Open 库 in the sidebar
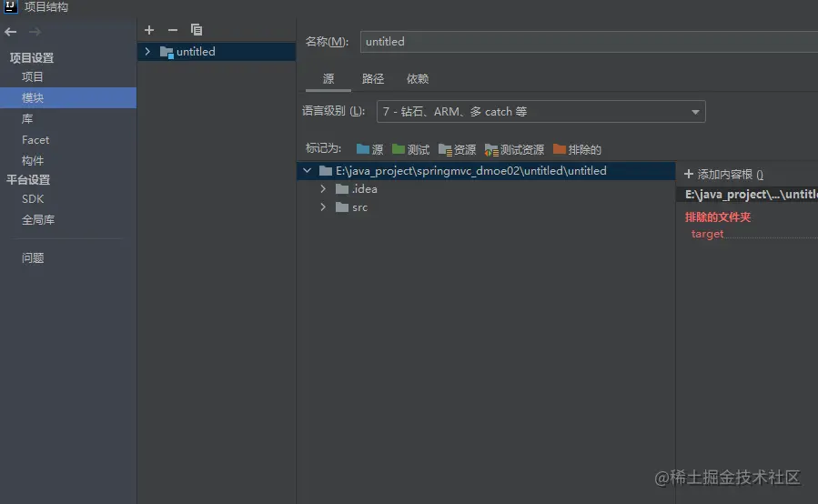 (27, 118)
